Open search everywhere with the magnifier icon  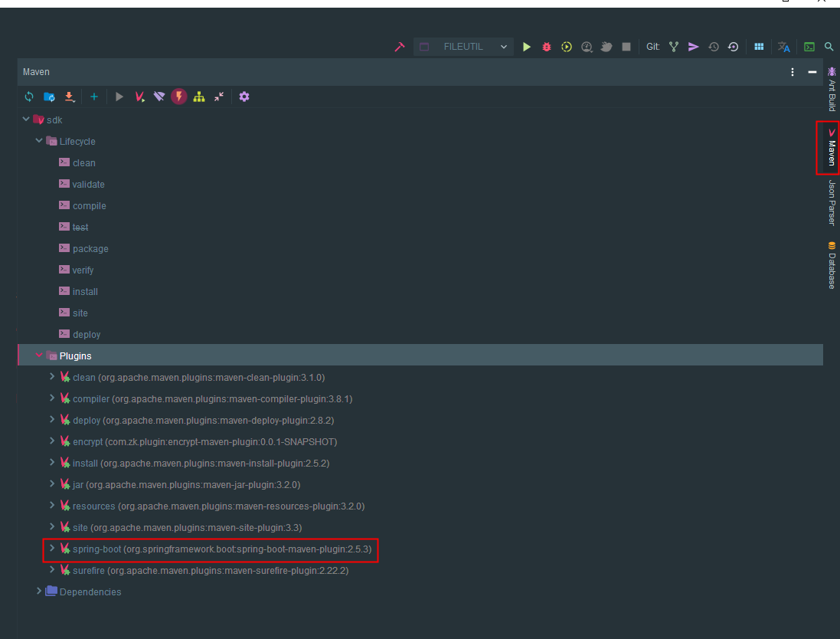829,46
